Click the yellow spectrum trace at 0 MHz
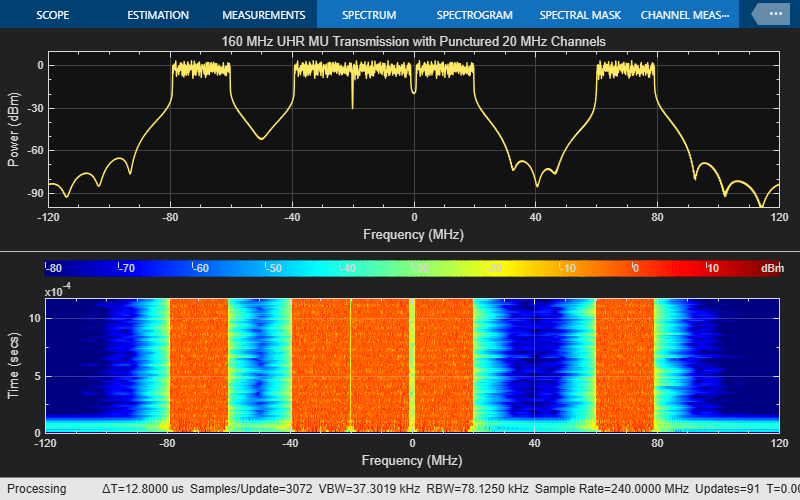The height and width of the screenshot is (500, 800). [414, 80]
